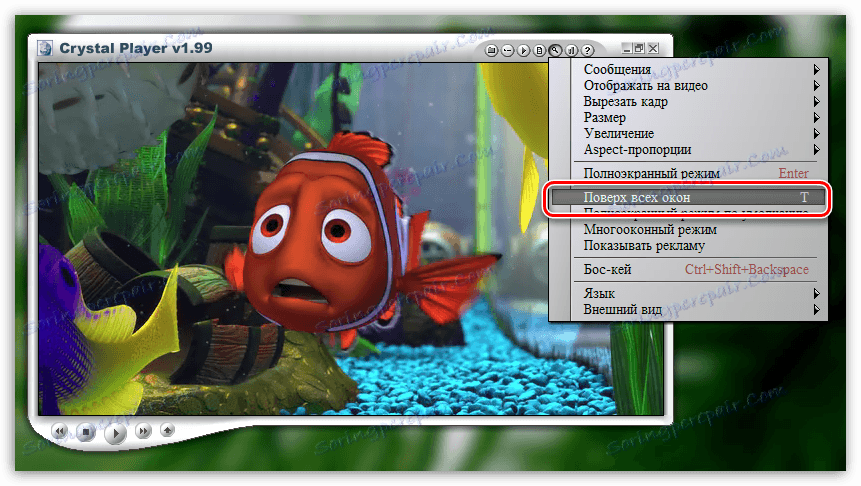This screenshot has height=486, width=861.
Task: Close the Crystal Player window
Action: 653,48
